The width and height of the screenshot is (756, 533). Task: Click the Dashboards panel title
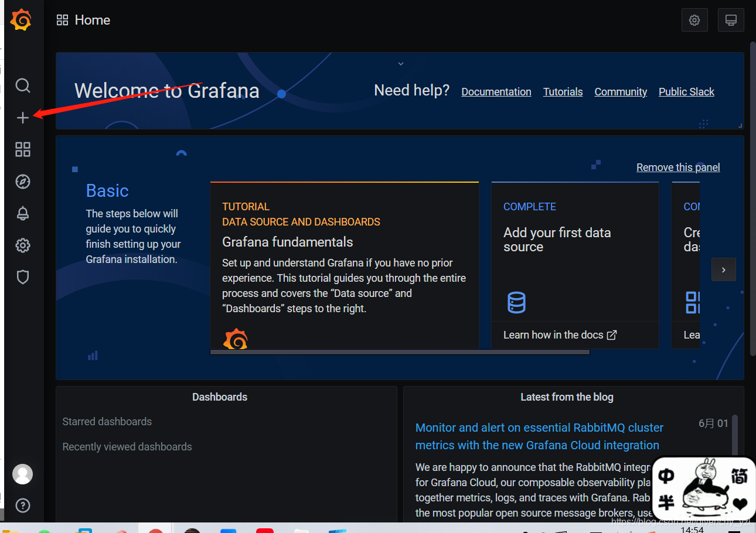[220, 397]
